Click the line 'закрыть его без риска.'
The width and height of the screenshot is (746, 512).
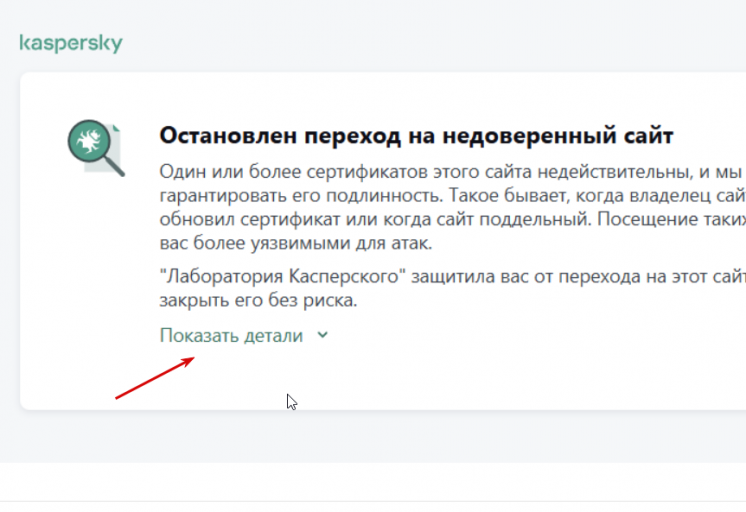coord(258,300)
